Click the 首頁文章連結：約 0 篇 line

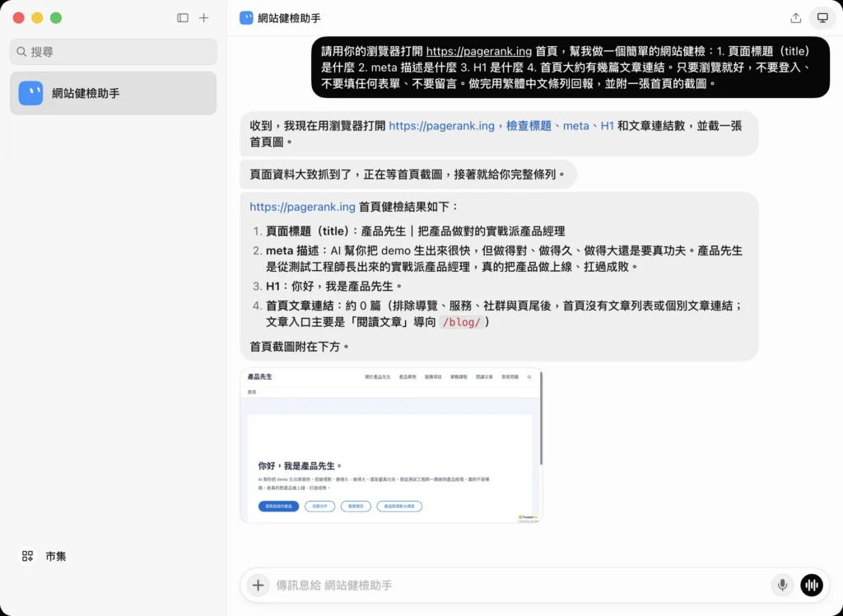click(x=505, y=314)
